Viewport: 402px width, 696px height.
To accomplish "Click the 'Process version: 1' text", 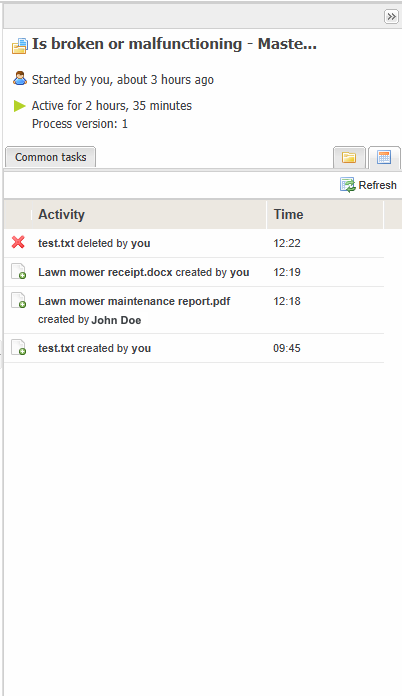I will (80, 124).
